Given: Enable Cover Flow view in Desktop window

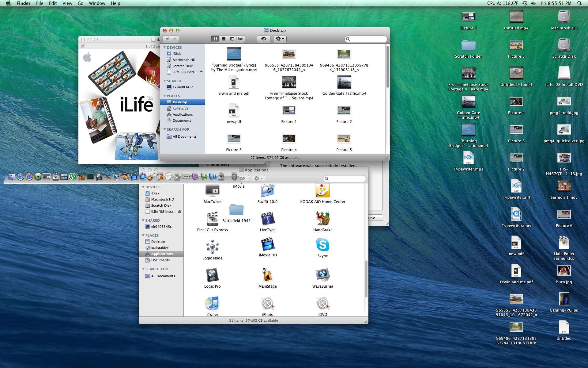Looking at the screenshot, I should 241,39.
